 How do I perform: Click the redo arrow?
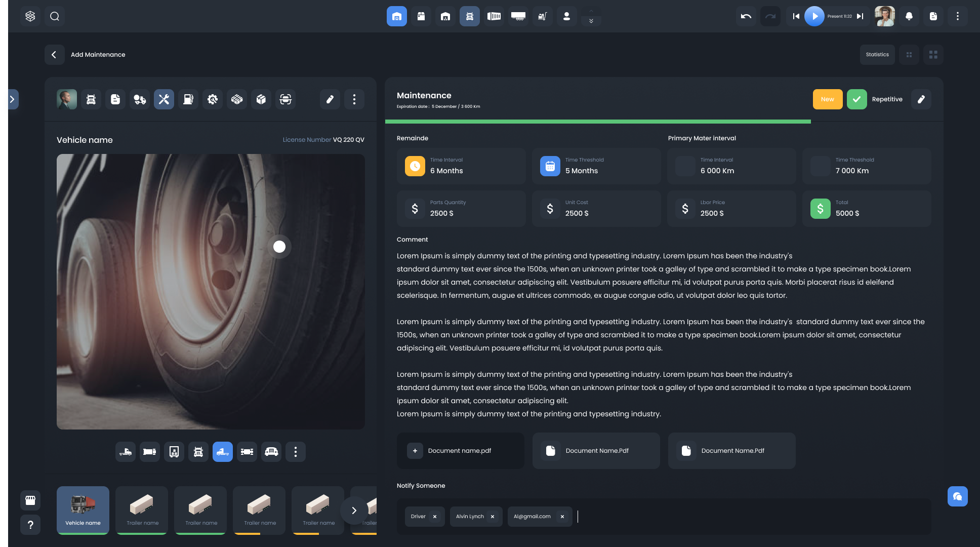[x=770, y=16]
